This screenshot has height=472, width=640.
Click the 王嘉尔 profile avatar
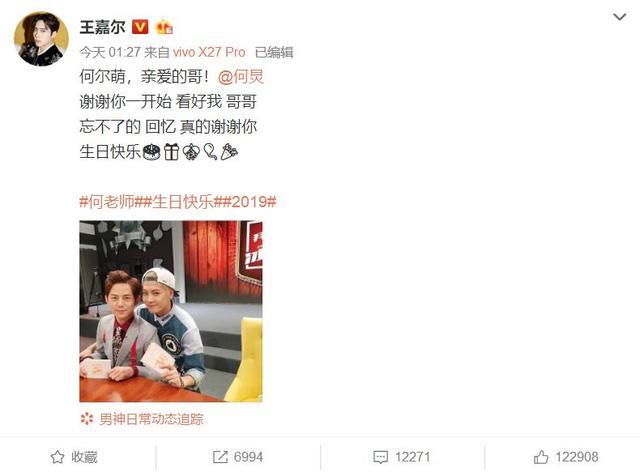pyautogui.click(x=41, y=39)
